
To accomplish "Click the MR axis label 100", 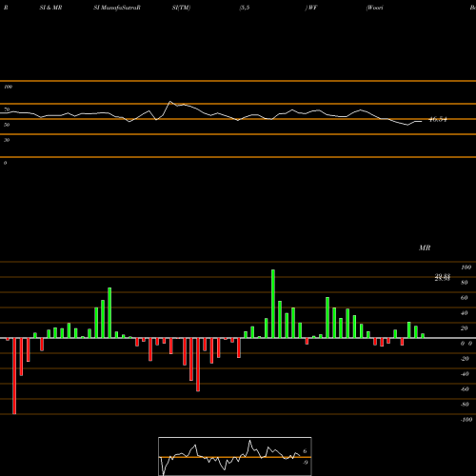I will pos(466,268).
